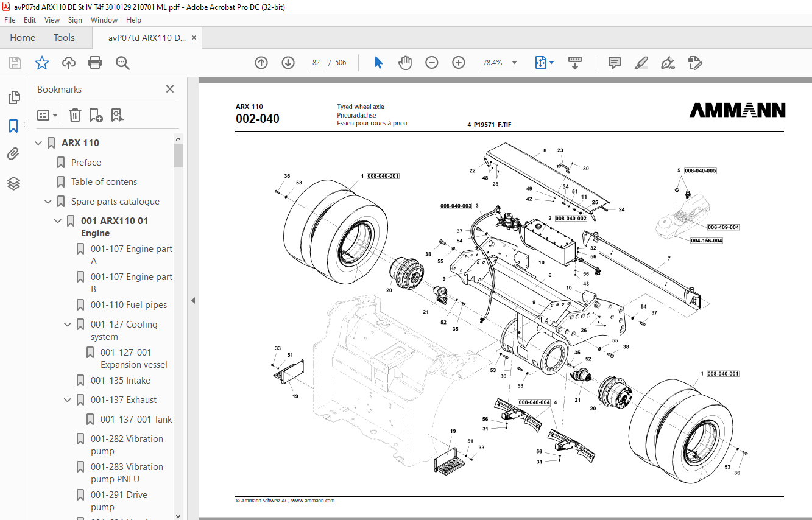Open 001-107 Engine part B bookmark
The width and height of the screenshot is (812, 520).
point(132,283)
